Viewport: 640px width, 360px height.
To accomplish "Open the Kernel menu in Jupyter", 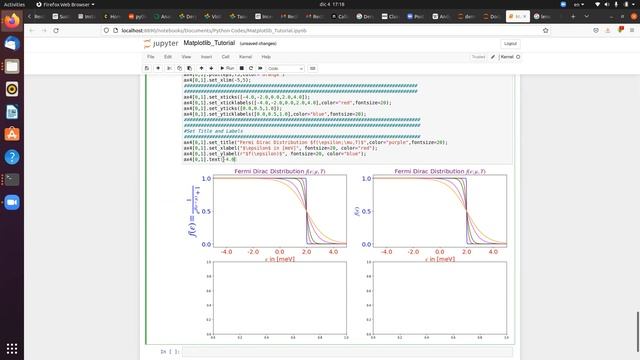I will tap(245, 57).
